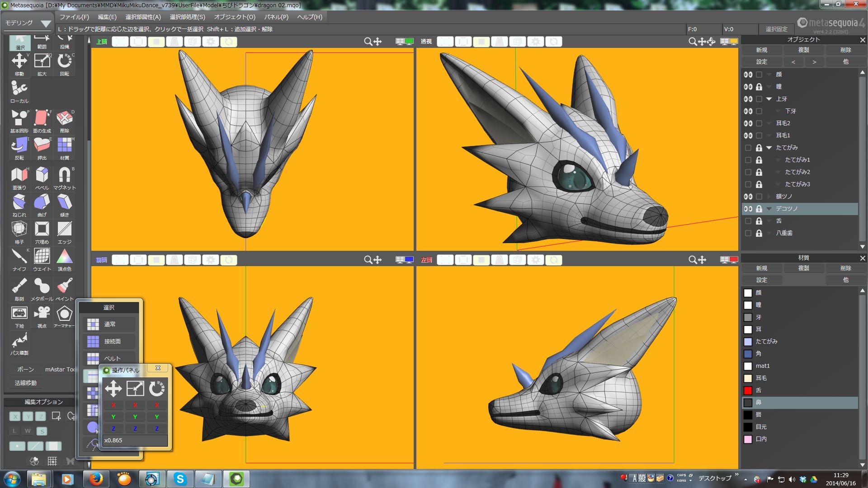The image size is (868, 488).
Task: Select the ねじれ (Twist) tool
Action: (x=19, y=205)
